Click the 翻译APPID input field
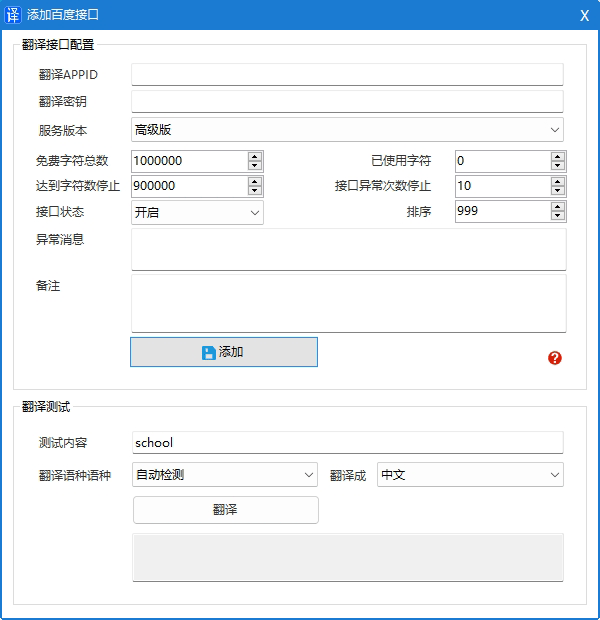The image size is (600, 620). point(347,75)
